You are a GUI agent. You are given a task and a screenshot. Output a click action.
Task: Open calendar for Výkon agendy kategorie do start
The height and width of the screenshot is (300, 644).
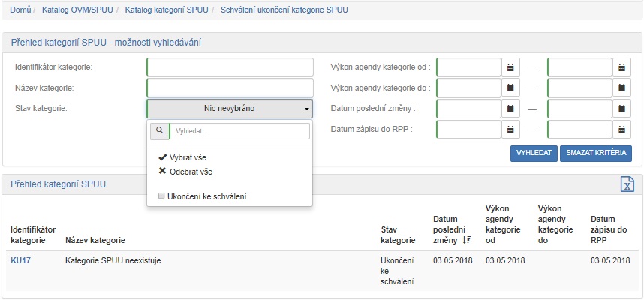[511, 88]
